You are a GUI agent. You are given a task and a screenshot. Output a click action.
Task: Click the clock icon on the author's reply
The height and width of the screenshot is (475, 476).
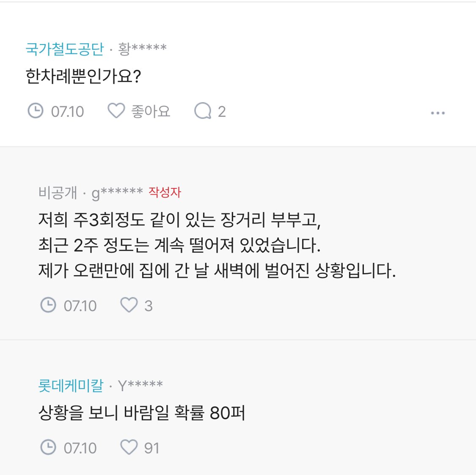[x=48, y=305]
